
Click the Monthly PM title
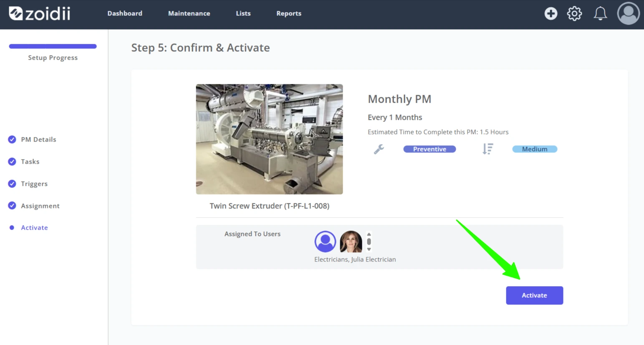point(399,99)
